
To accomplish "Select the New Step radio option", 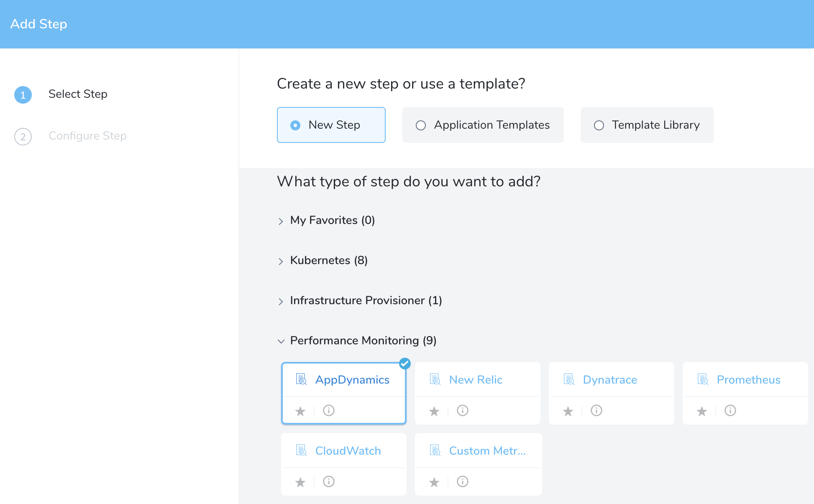I will (331, 125).
